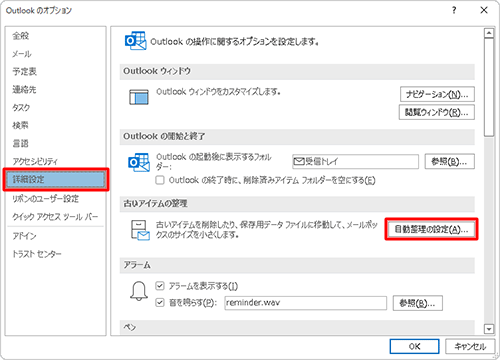The image size is (500, 360).
Task: Click the 受信トレイ startup folder field
Action: [355, 162]
